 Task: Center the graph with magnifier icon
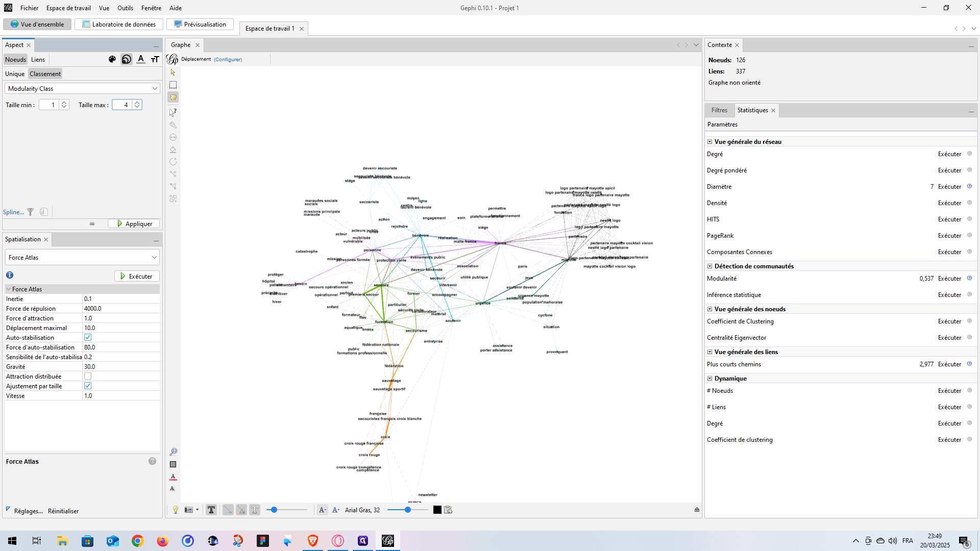(173, 452)
